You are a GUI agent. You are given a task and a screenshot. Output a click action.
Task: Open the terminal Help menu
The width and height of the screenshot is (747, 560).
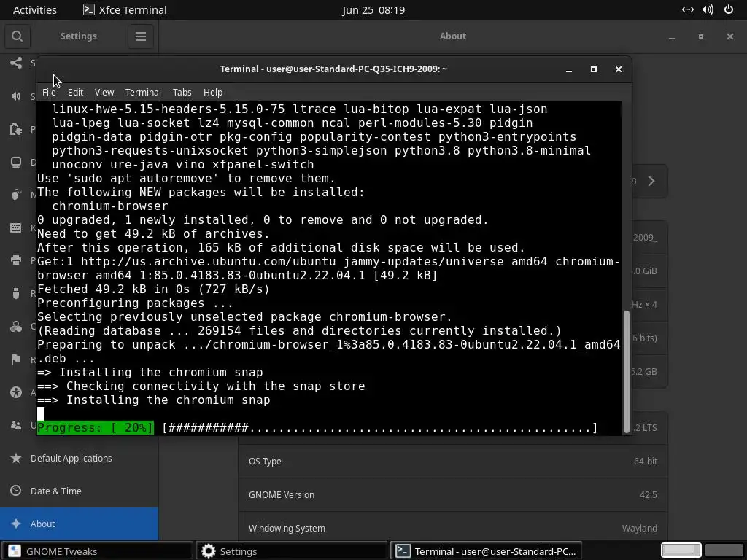click(x=213, y=93)
